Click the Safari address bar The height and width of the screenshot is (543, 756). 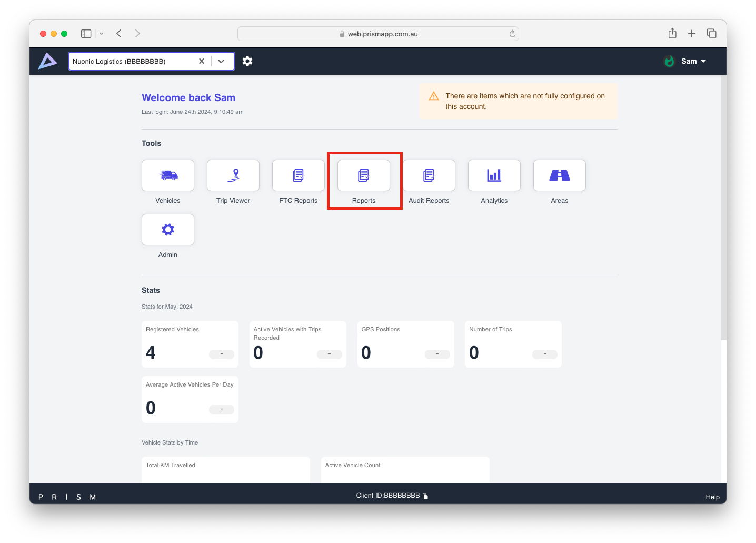click(x=378, y=34)
